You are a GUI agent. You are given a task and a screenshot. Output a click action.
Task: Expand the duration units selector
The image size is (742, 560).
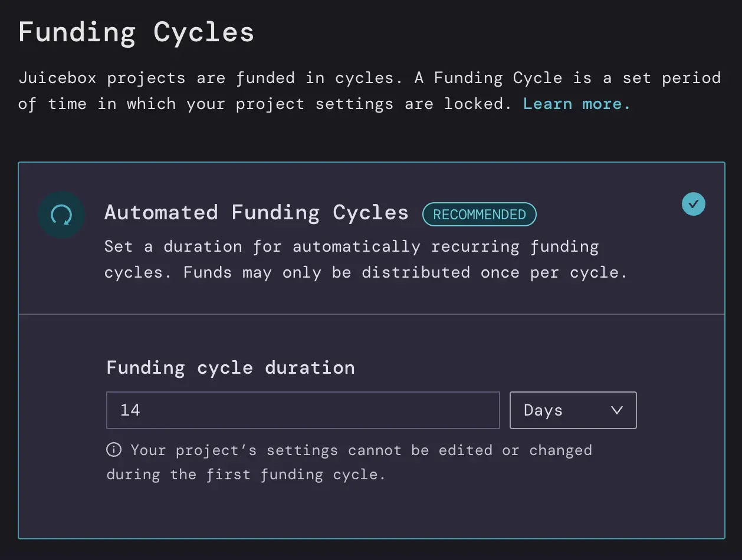(573, 410)
